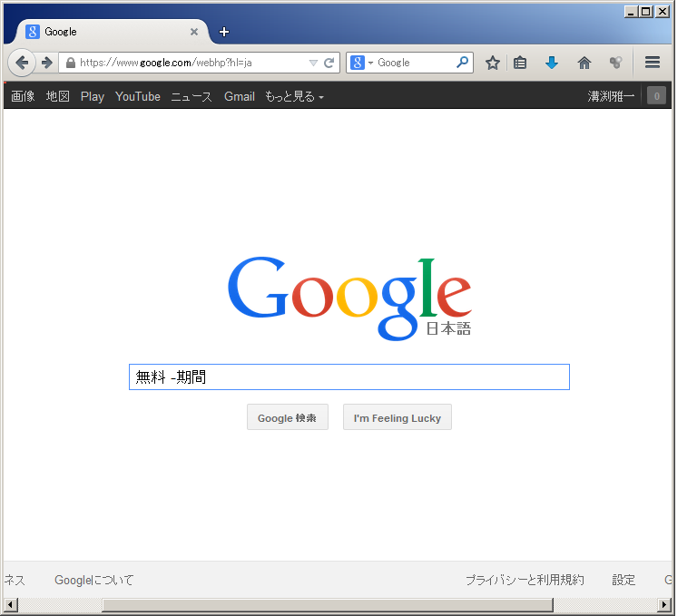Click the horizontal scrollbar thumb

click(328, 605)
